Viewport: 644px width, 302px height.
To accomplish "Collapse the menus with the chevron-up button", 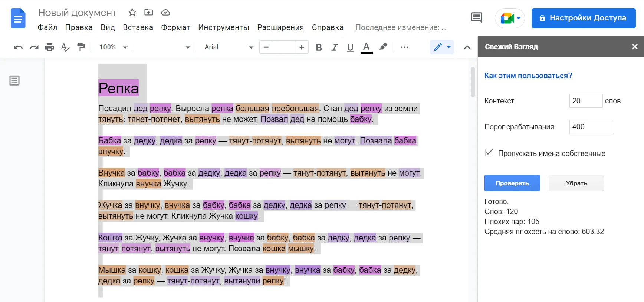I will click(x=467, y=47).
